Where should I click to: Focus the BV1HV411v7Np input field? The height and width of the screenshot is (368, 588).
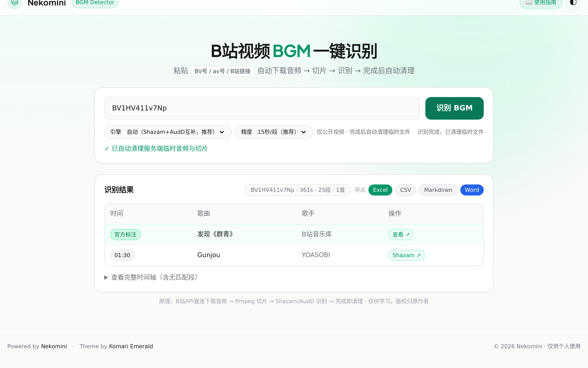pos(262,108)
